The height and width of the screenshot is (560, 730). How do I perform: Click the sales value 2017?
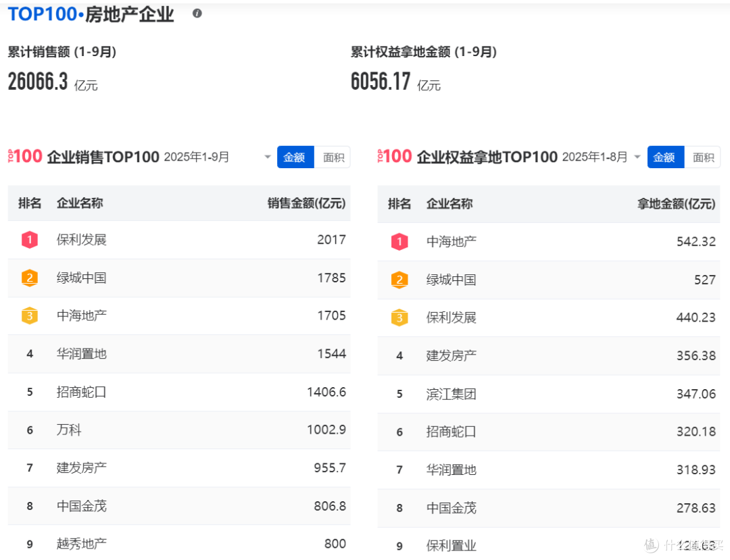(331, 240)
